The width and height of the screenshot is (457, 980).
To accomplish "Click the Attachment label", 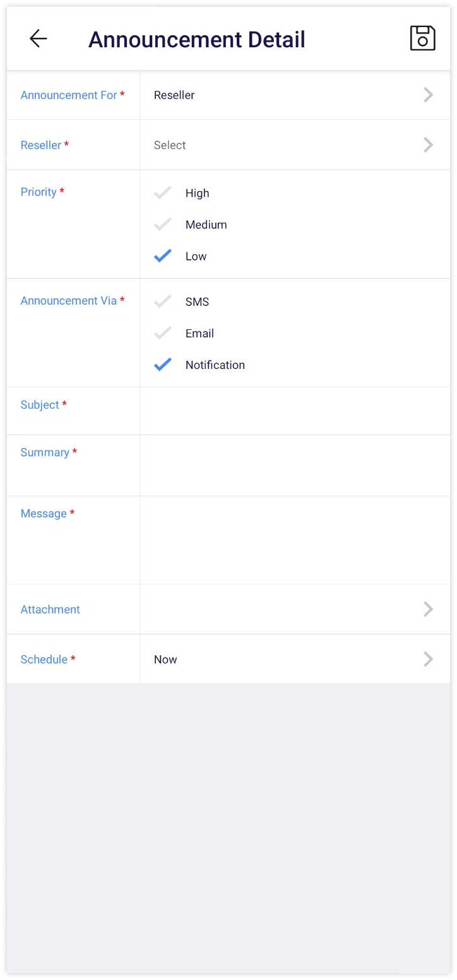I will (50, 609).
